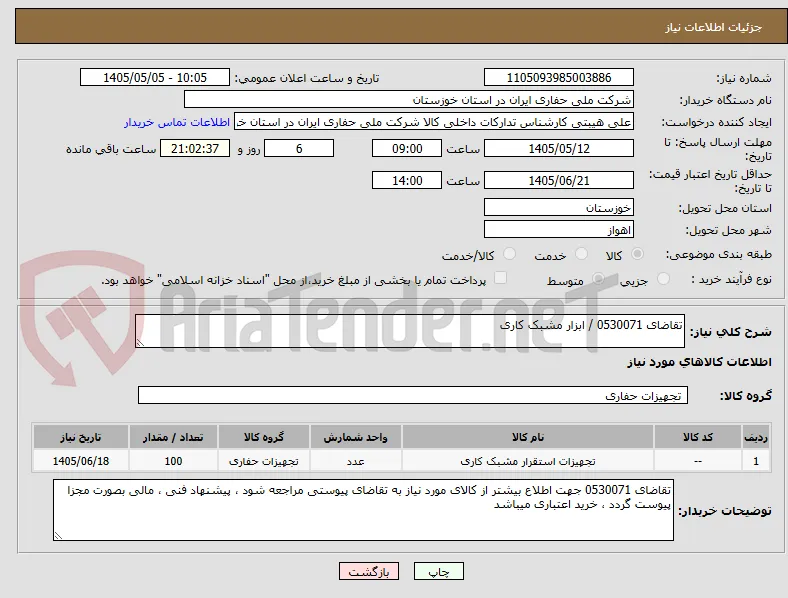Select the جزیی purchase type radio
788x598 pixels.
[663, 278]
